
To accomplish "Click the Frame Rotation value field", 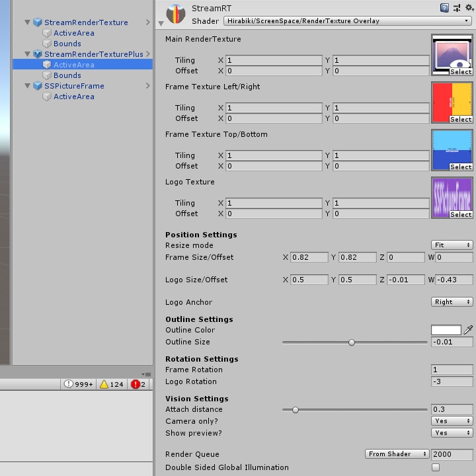I will point(452,370).
